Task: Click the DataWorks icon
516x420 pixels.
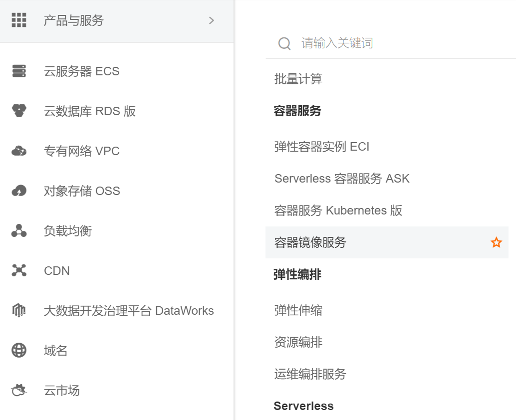Action: click(19, 310)
